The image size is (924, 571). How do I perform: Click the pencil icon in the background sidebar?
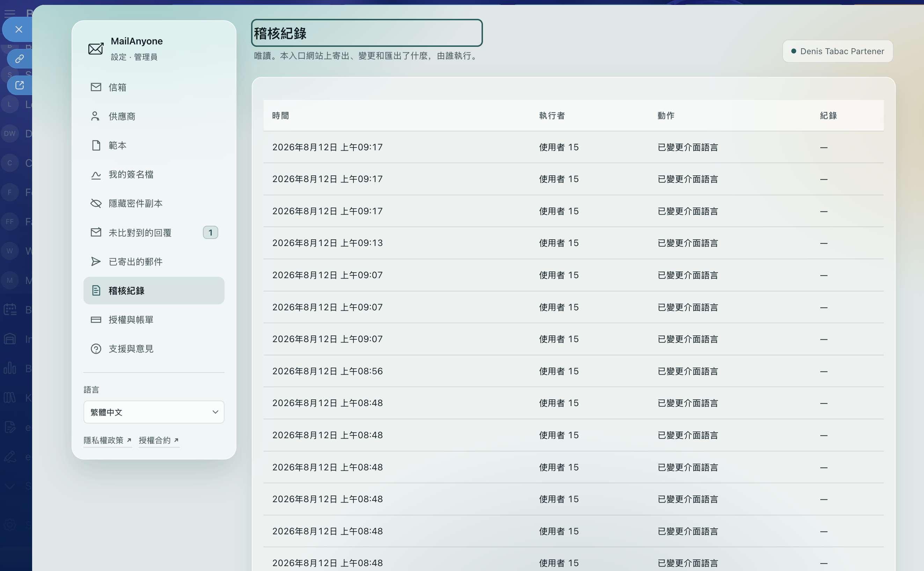(10, 457)
